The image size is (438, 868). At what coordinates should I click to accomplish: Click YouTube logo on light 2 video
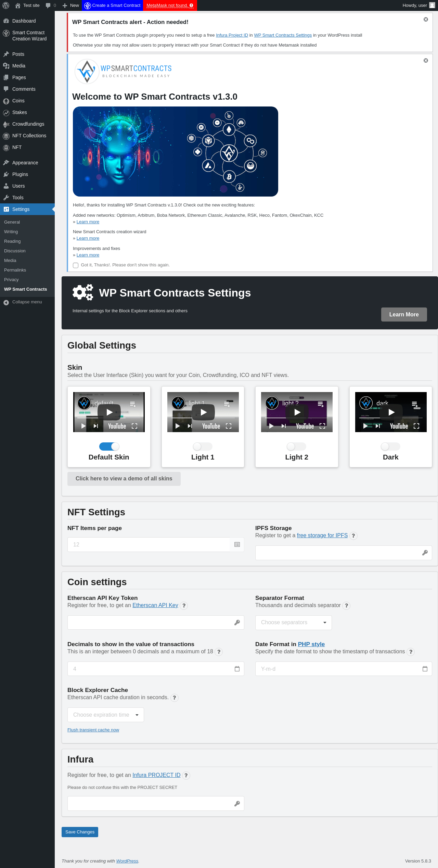[x=305, y=426]
